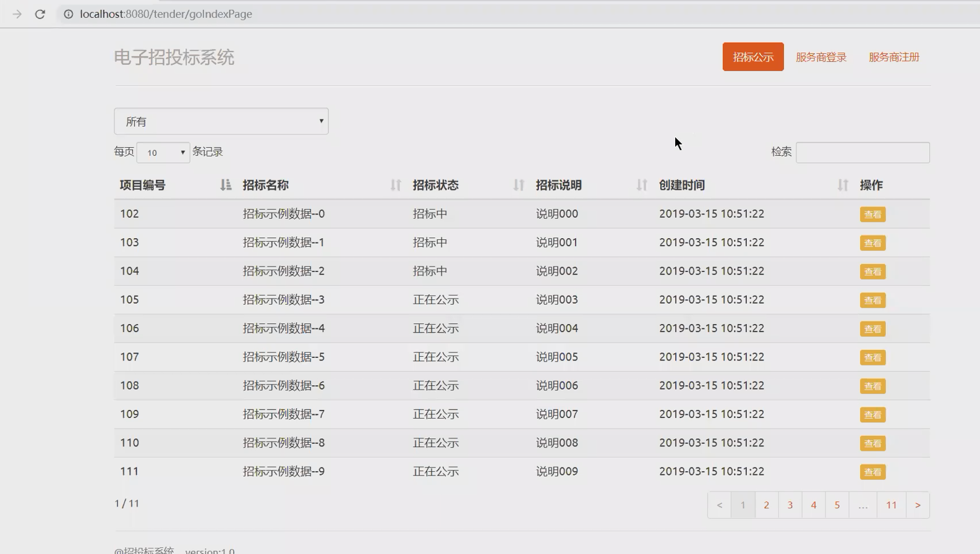Image resolution: width=980 pixels, height=554 pixels.
Task: Open the 招标公示 tab
Action: [753, 57]
